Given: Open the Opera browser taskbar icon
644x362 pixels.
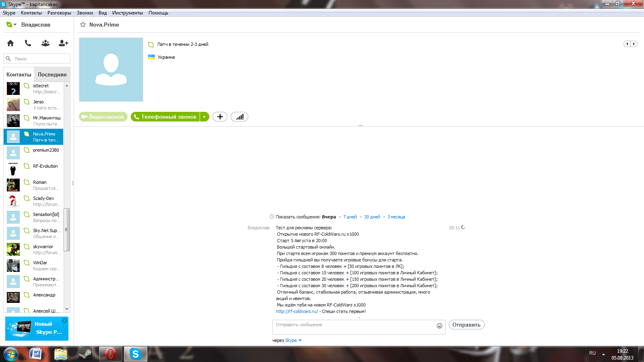Looking at the screenshot, I should point(110,354).
